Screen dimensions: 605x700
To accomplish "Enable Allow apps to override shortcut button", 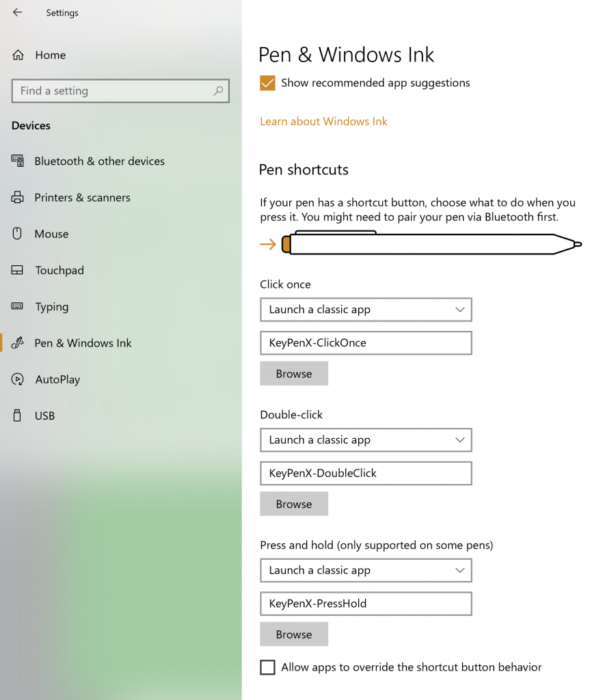I will pos(267,667).
